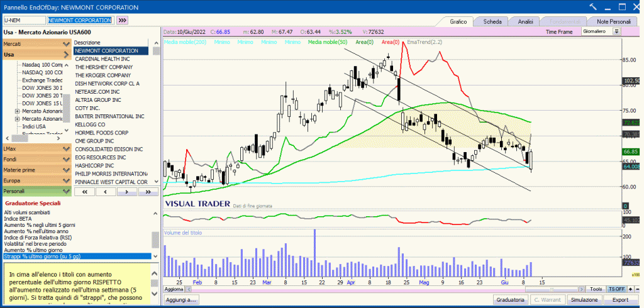Screen dimensions: 644x308
Task: Expand the Europa section
Action: [x=36, y=180]
